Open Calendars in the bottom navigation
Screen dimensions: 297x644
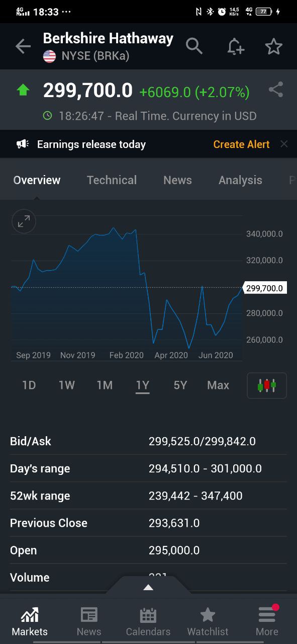[148, 622]
